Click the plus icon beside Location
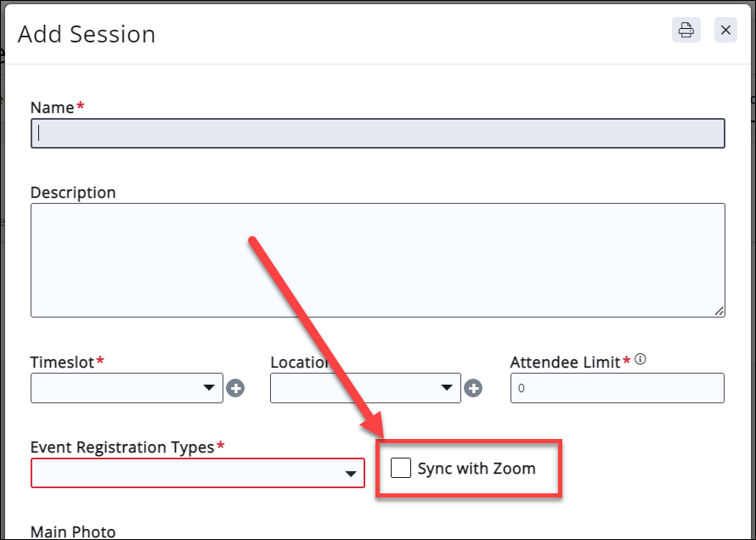The height and width of the screenshot is (540, 756). [x=474, y=388]
